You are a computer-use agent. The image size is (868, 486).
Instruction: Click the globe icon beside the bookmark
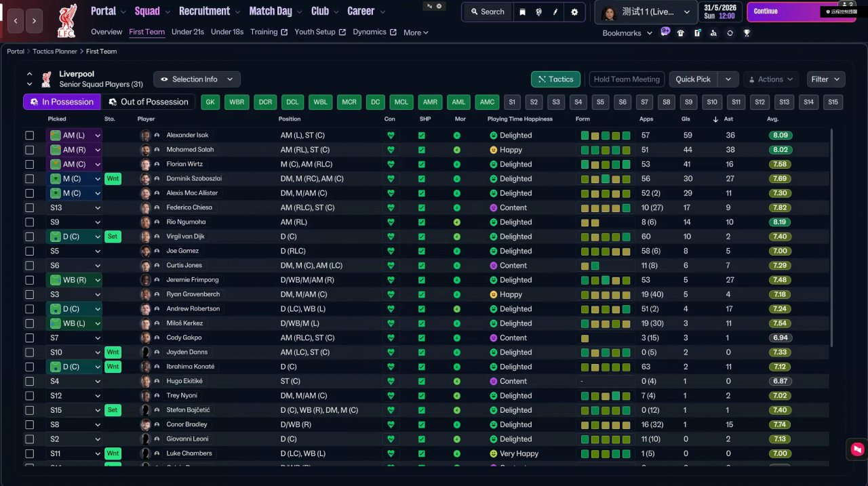pos(539,12)
